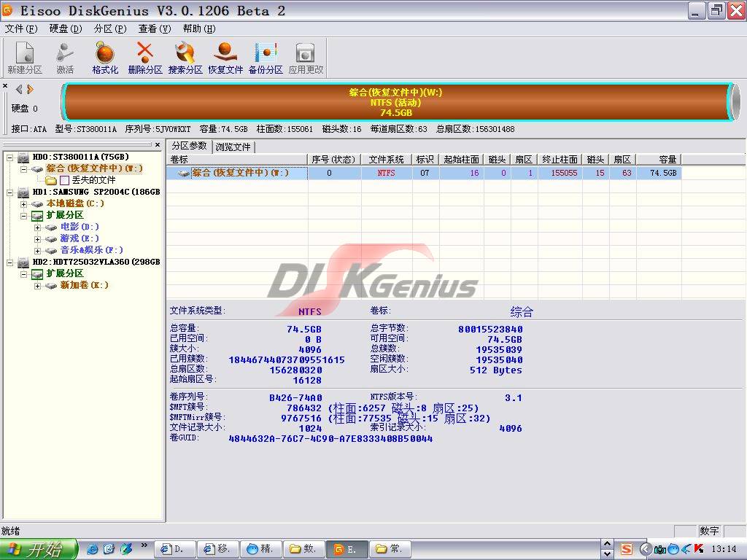Click the drive icon next to 电影(D:)

pyautogui.click(x=51, y=227)
